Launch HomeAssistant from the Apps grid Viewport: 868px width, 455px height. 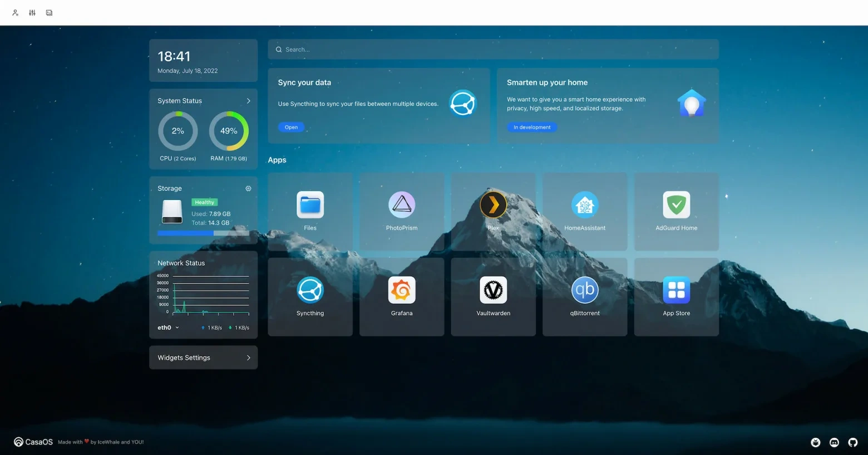pyautogui.click(x=584, y=206)
